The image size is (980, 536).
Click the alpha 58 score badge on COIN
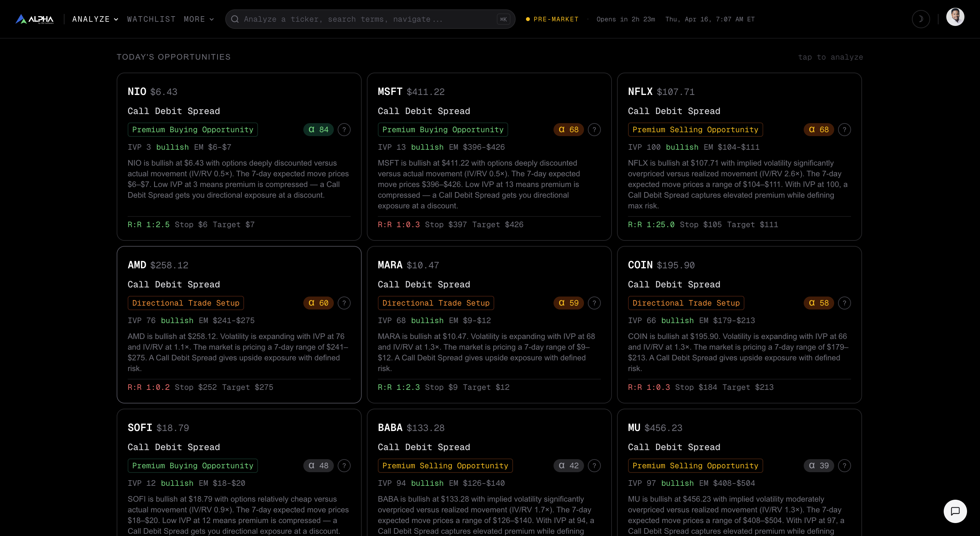tap(819, 303)
